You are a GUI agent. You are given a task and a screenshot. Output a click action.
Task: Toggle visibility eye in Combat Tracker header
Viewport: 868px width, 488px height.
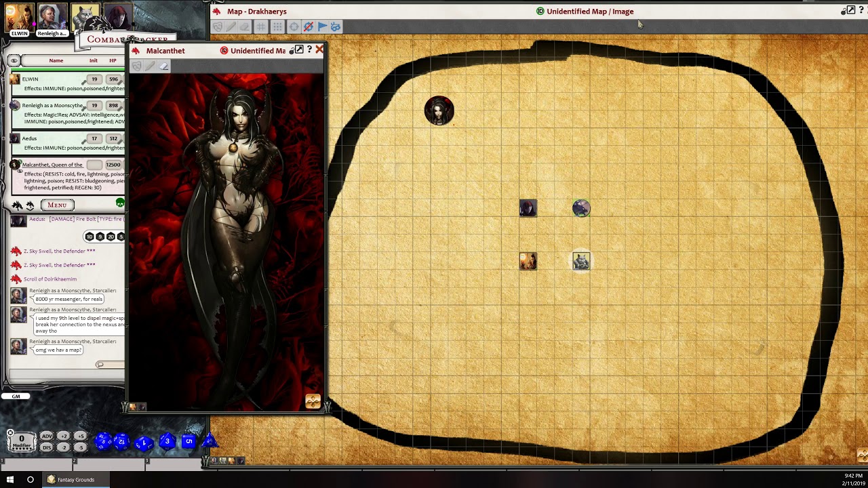pos(14,61)
